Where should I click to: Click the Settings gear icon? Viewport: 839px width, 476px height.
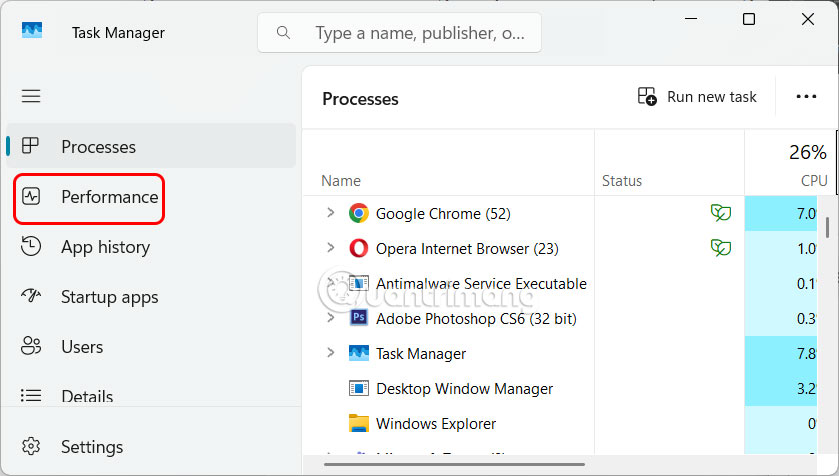31,446
